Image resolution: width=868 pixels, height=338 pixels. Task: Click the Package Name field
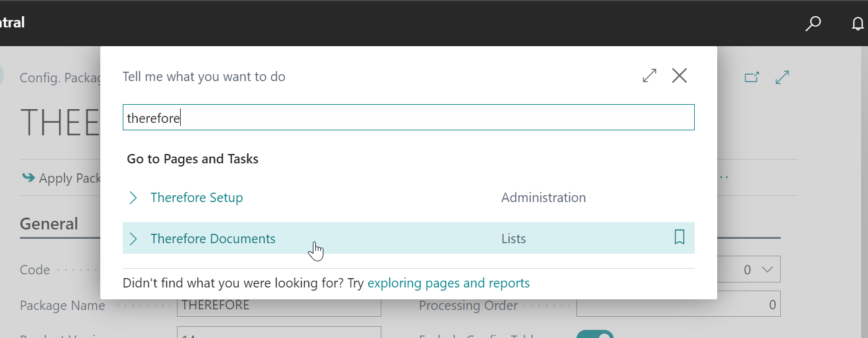(x=279, y=306)
